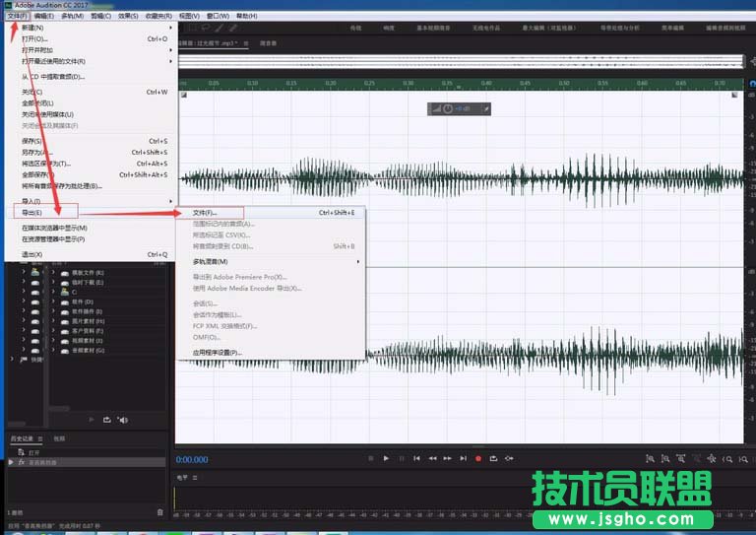
Task: Choose 保存(S) in the File menu
Action: (92, 141)
